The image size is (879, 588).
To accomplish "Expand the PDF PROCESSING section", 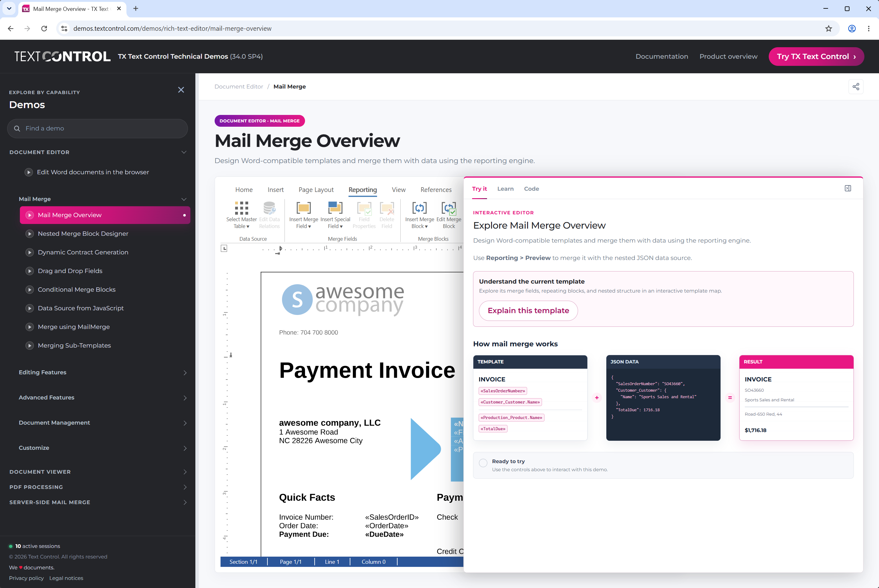I will (x=185, y=487).
